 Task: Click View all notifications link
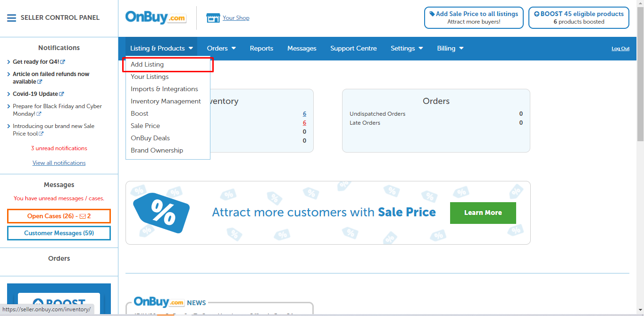[59, 163]
